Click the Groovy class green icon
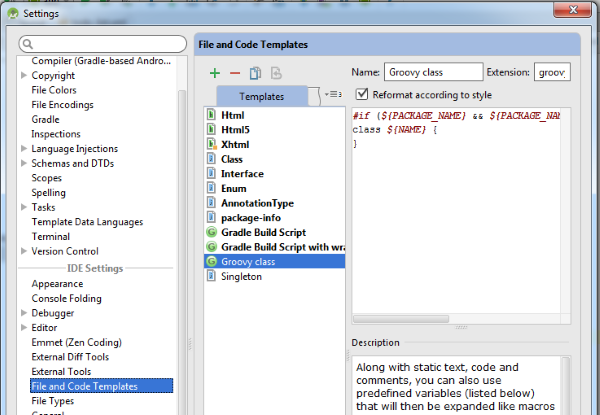 [x=211, y=262]
